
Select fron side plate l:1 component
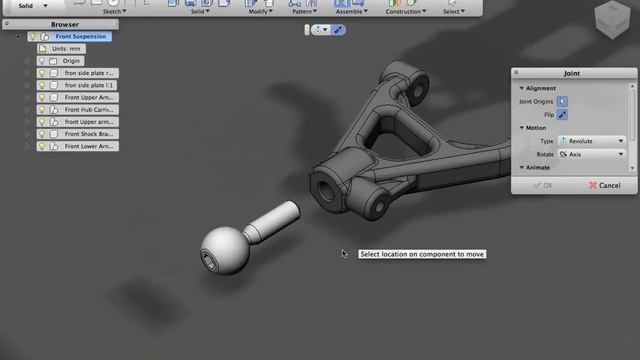coord(89,85)
